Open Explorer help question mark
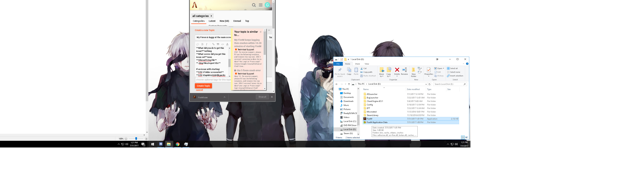Screen dimensions: 644x181 point(467,64)
